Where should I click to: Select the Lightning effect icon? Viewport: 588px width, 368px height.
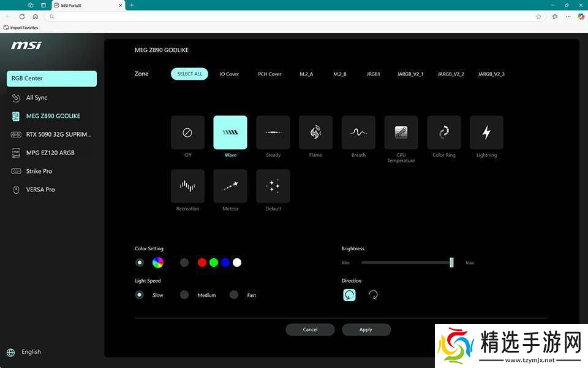[x=486, y=132]
